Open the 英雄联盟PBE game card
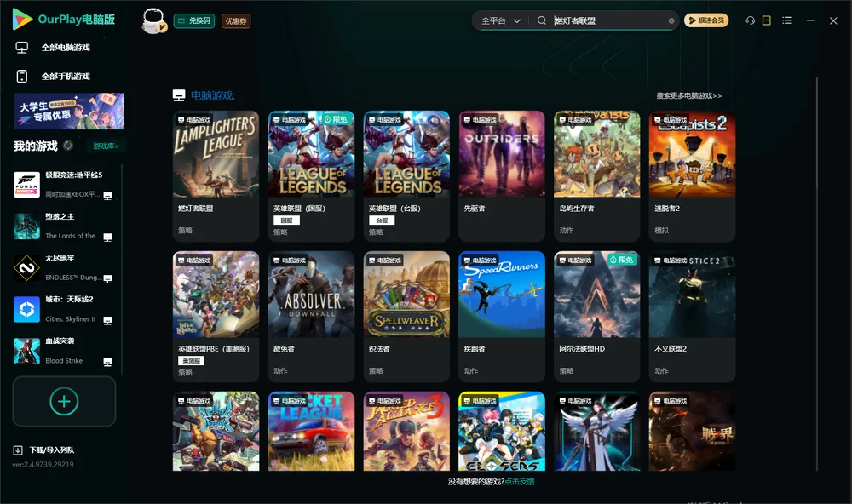This screenshot has height=504, width=852. (216, 317)
